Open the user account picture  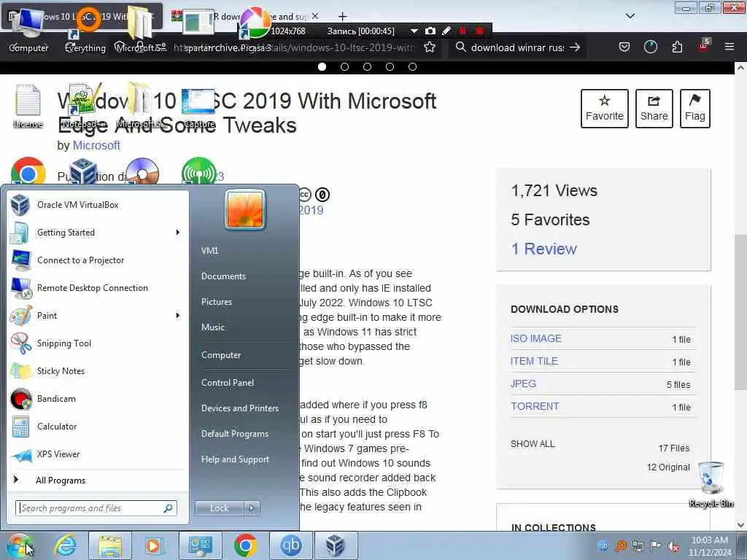[245, 209]
